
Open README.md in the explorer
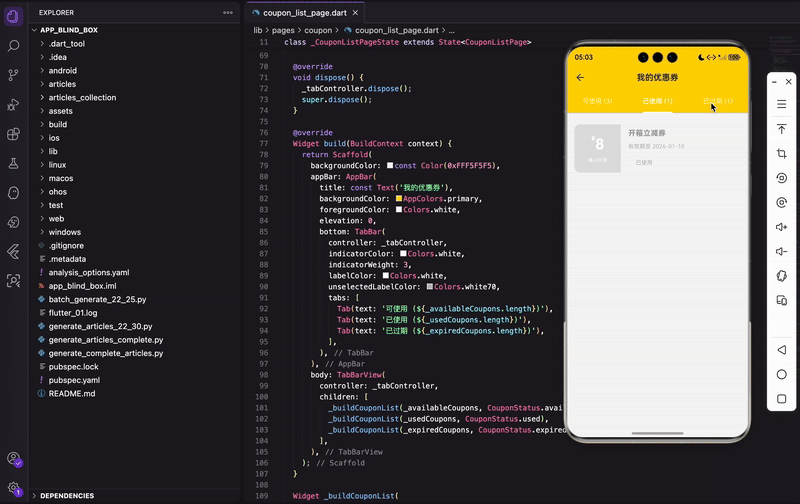click(71, 394)
